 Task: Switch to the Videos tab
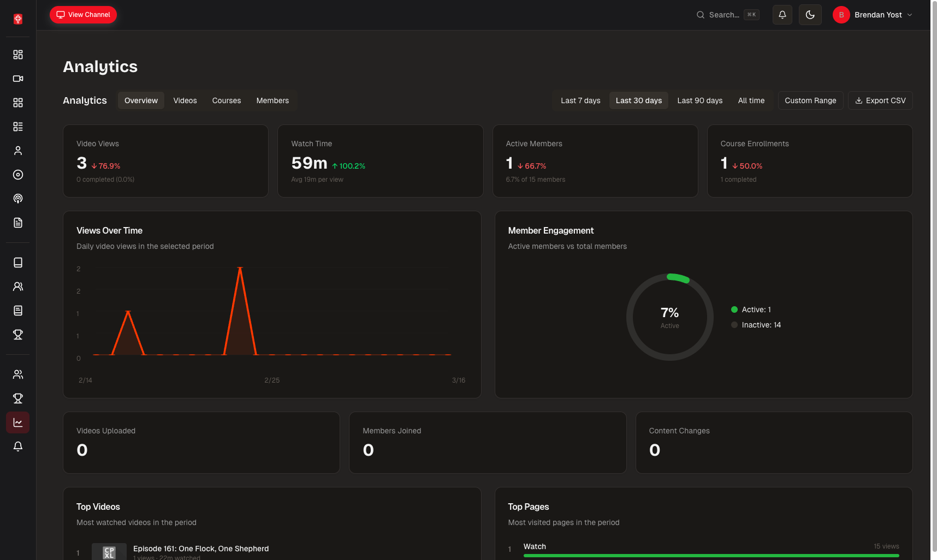pos(185,100)
